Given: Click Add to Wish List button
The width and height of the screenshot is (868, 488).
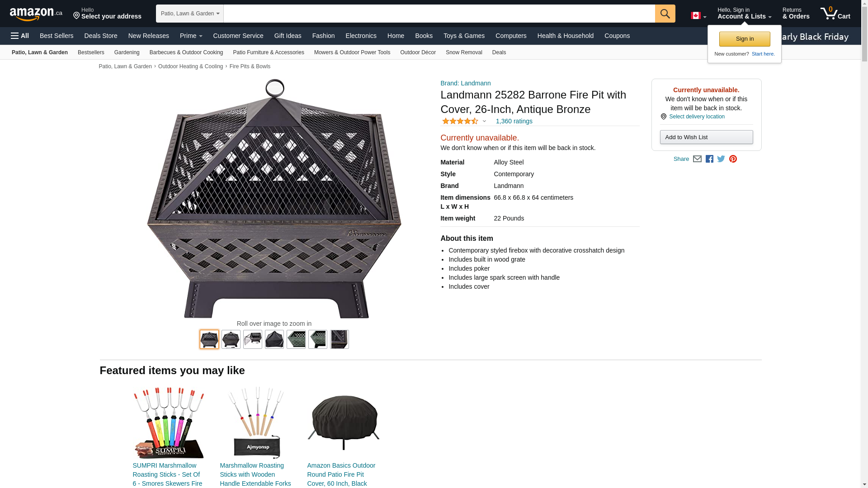Looking at the screenshot, I should [706, 137].
